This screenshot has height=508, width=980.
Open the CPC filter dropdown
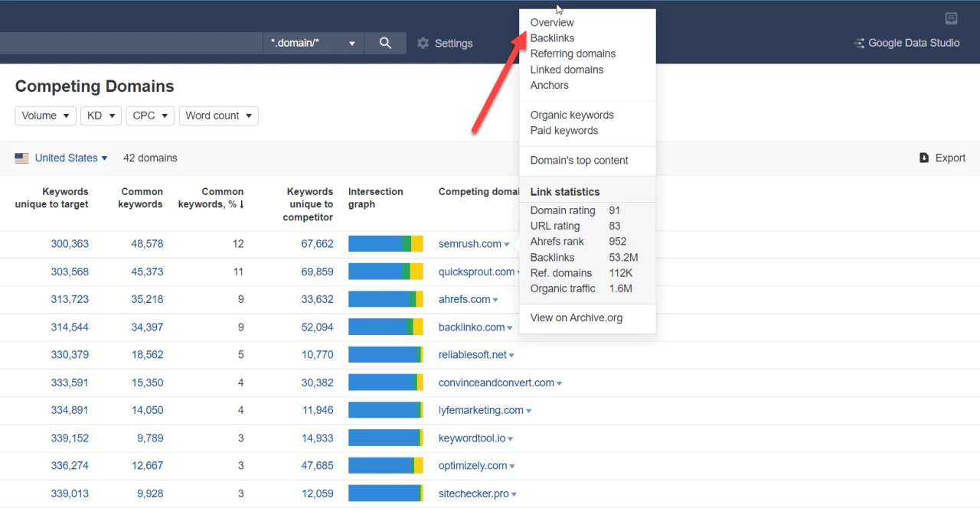[x=149, y=116]
